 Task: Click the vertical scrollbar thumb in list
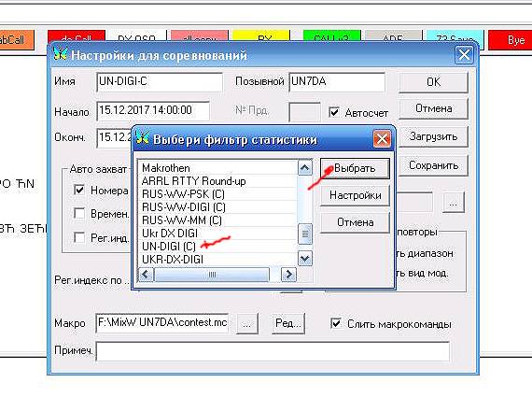304,234
